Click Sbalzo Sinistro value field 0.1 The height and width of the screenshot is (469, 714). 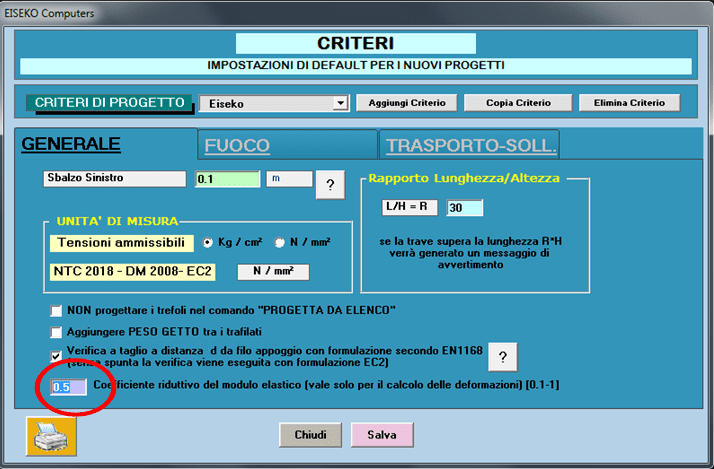click(227, 179)
